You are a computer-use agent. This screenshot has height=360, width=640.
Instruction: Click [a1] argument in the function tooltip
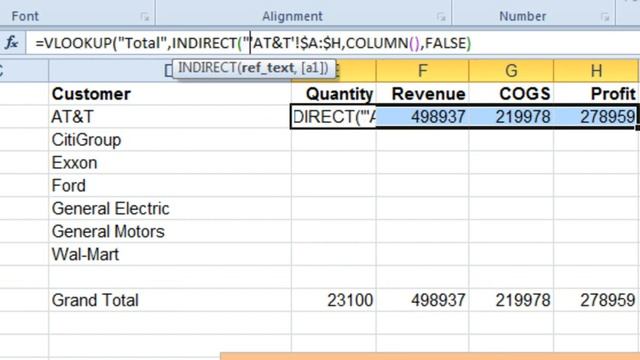(313, 68)
